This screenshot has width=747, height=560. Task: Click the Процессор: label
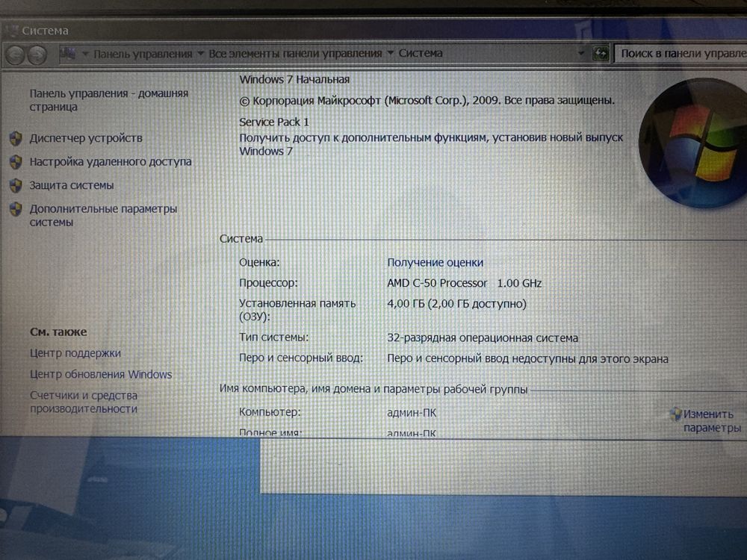pyautogui.click(x=268, y=283)
